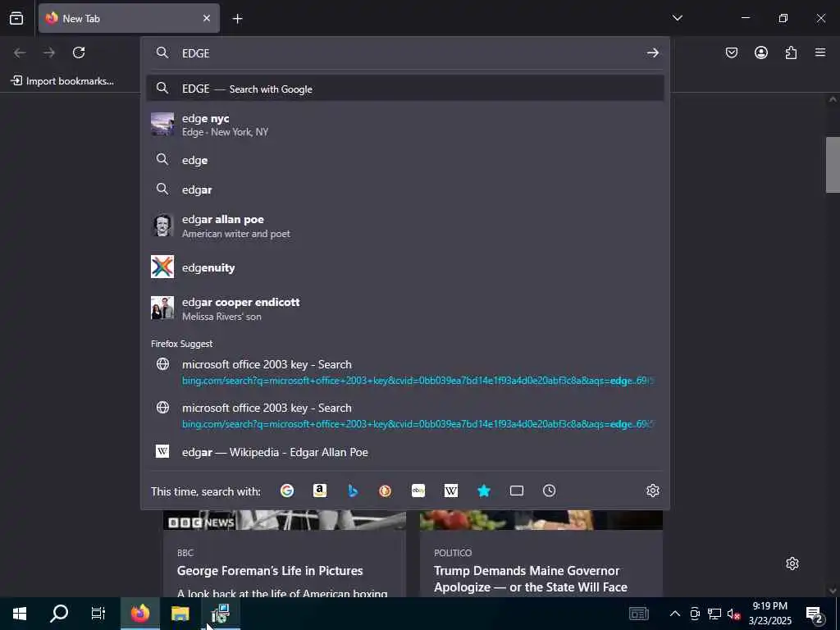Open the notification center

[x=815, y=614]
